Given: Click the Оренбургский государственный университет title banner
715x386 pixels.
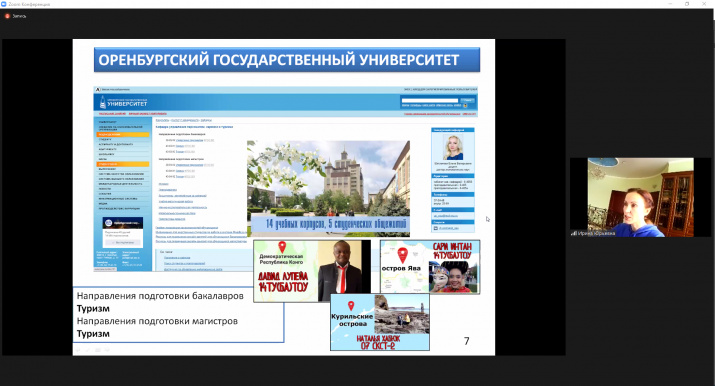Looking at the screenshot, I should pyautogui.click(x=287, y=60).
